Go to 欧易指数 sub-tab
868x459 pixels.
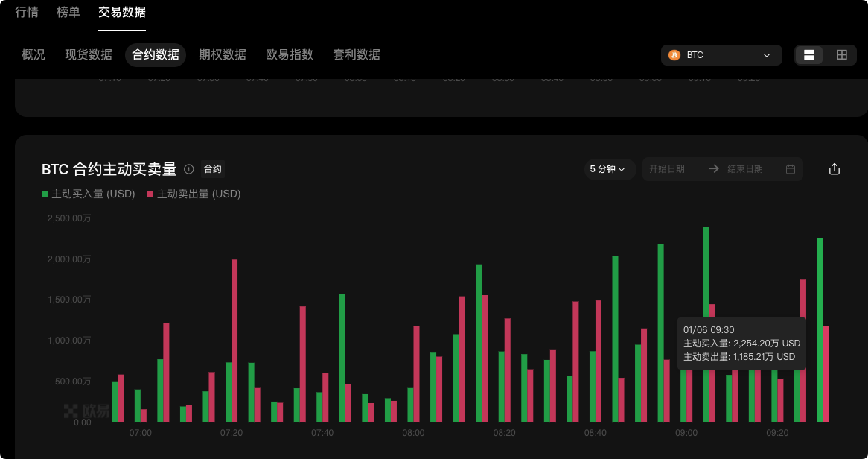coord(290,54)
